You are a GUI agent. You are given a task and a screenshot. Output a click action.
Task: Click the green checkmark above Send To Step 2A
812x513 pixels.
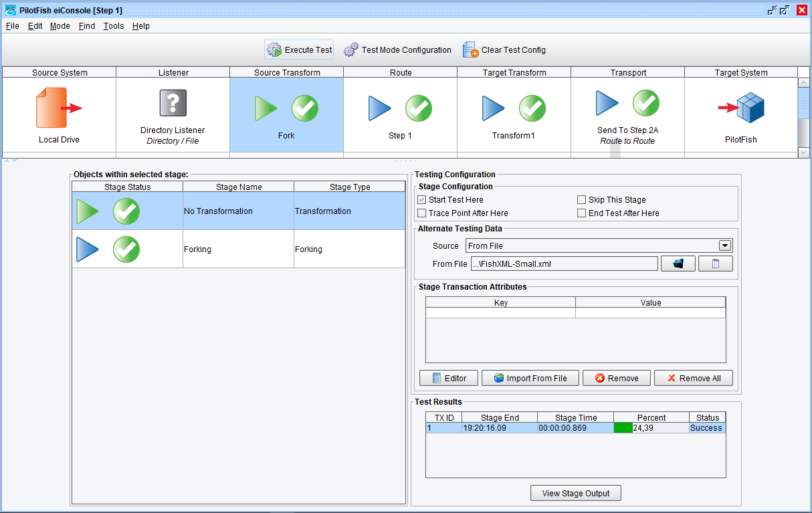pos(646,103)
